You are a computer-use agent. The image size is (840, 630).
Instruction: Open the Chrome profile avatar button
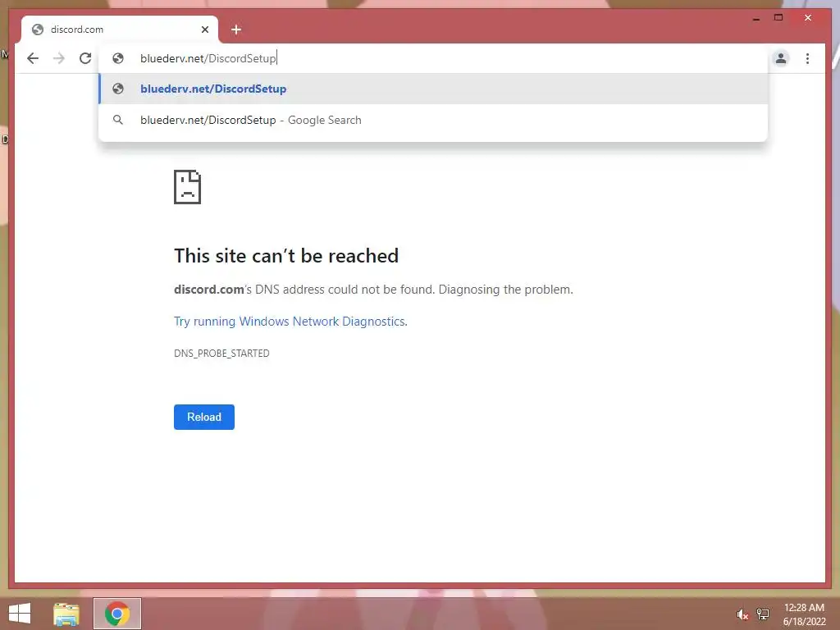click(x=781, y=58)
